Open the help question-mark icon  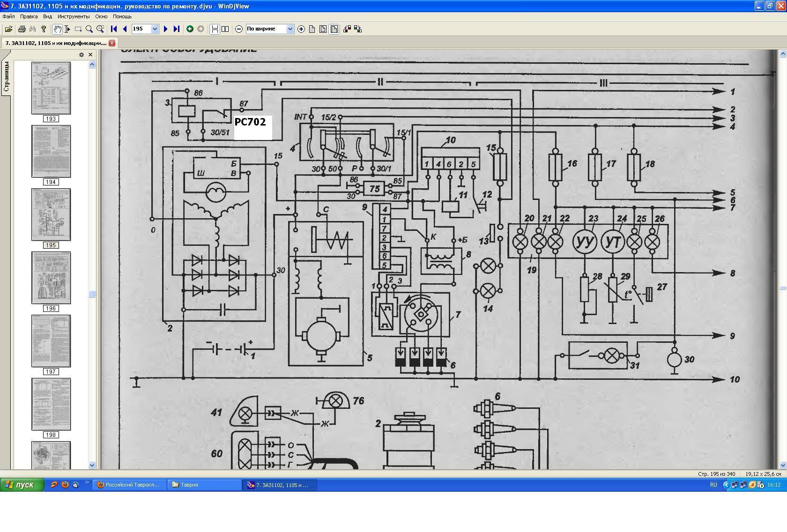click(x=44, y=29)
